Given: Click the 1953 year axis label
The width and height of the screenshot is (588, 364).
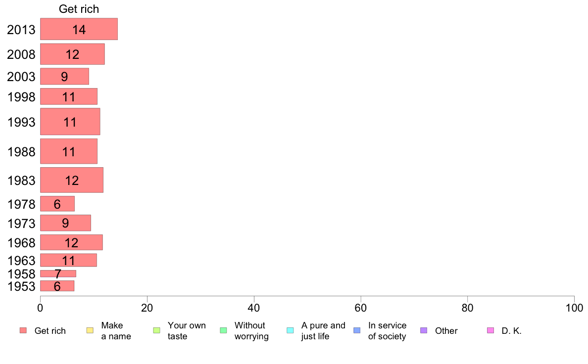Looking at the screenshot, I should (21, 286).
